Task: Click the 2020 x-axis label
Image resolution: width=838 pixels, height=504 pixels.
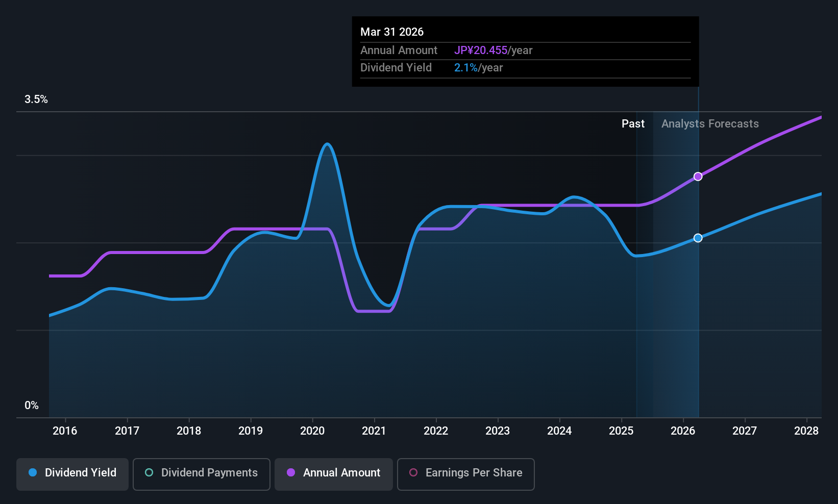Action: click(x=312, y=431)
